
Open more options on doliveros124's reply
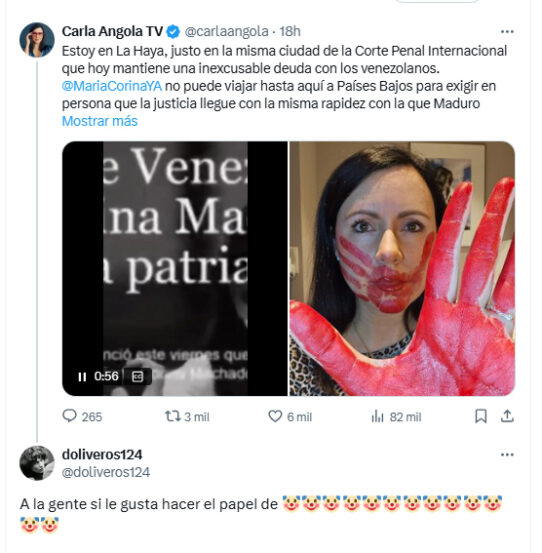click(507, 455)
